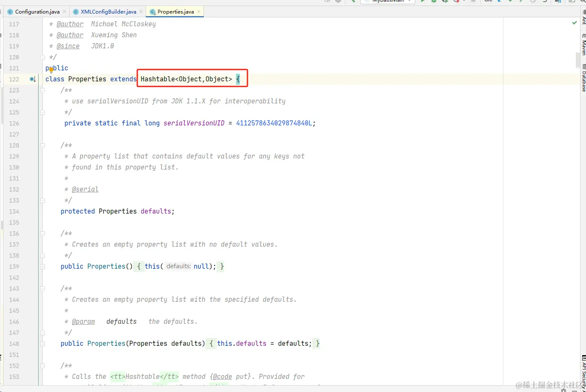Click the XMLConfigBuilder.java tab's class file icon
This screenshot has height=392, width=586.
tap(76, 12)
